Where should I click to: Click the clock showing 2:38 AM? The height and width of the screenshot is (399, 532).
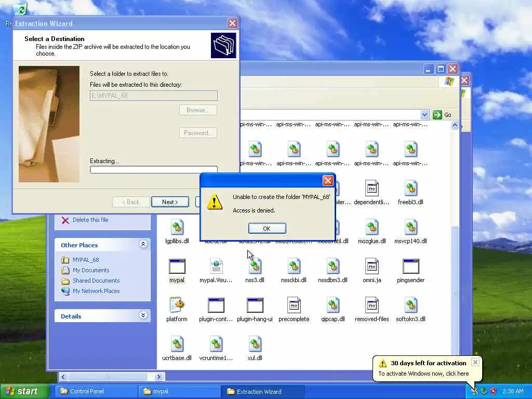point(513,392)
